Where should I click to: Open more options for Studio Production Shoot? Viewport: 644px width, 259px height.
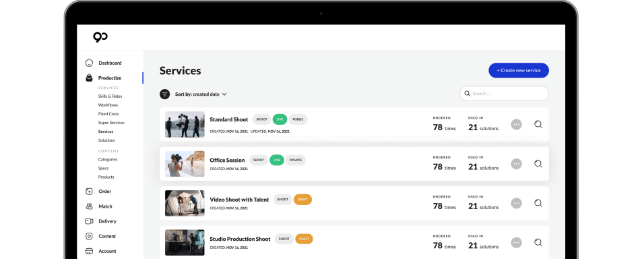516,243
